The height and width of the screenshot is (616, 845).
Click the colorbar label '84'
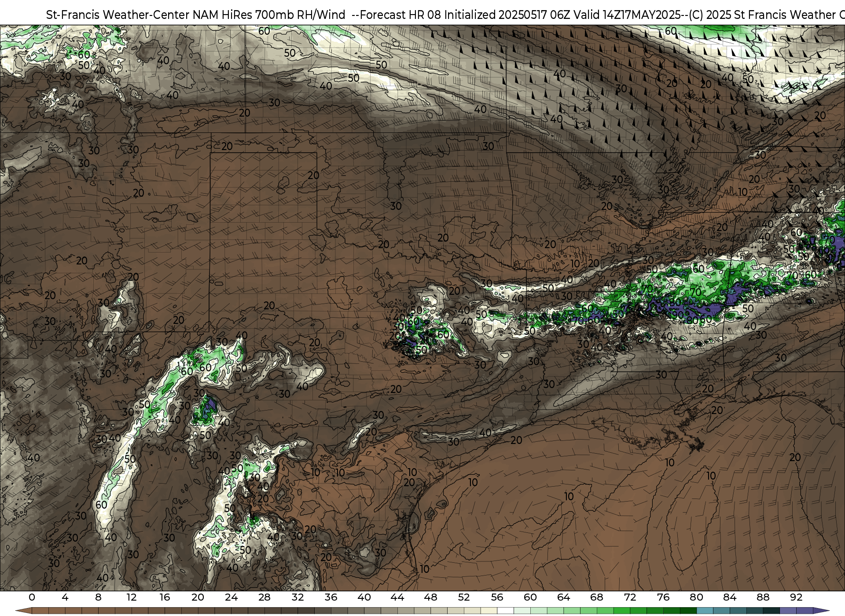click(729, 598)
